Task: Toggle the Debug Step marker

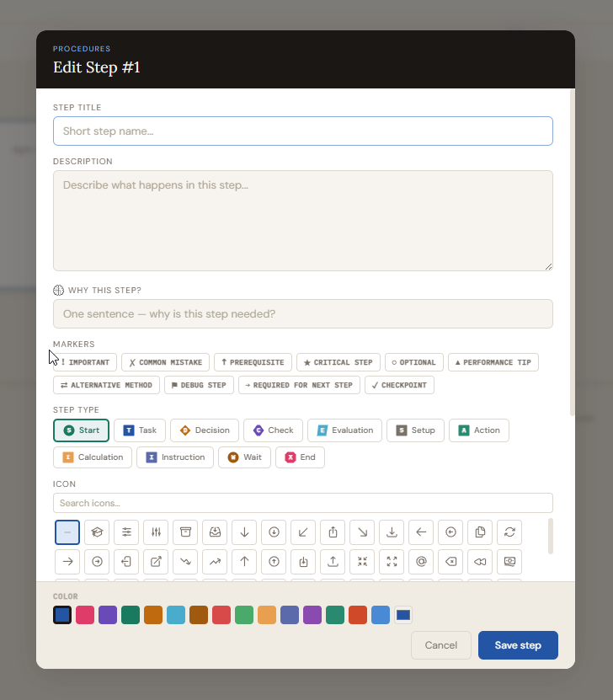Action: (x=199, y=385)
